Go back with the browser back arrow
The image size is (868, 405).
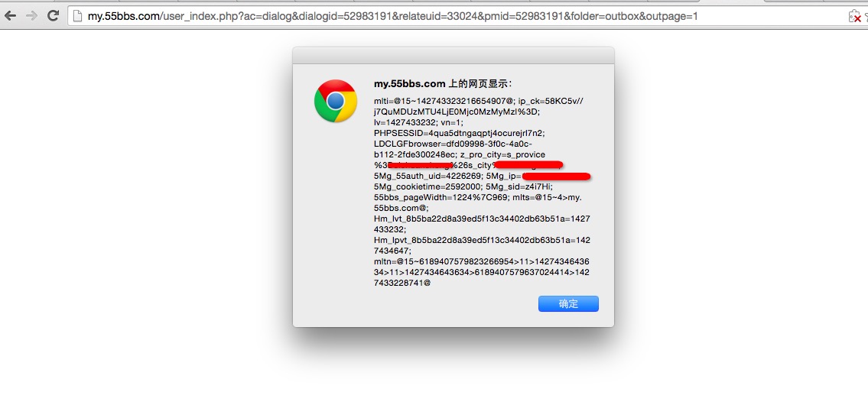coord(10,16)
